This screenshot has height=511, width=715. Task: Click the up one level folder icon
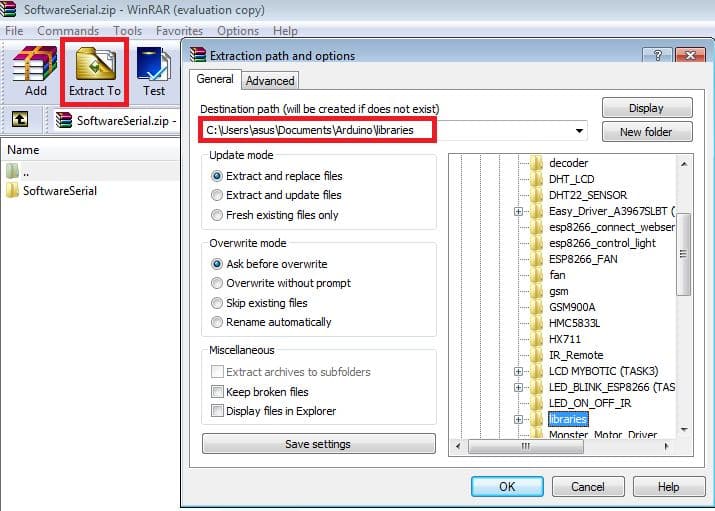pyautogui.click(x=19, y=120)
